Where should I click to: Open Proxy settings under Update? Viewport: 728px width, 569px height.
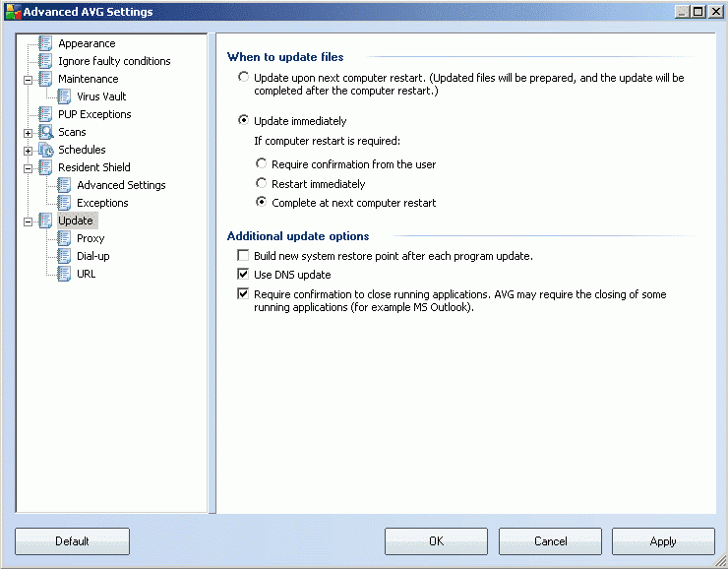(x=91, y=239)
